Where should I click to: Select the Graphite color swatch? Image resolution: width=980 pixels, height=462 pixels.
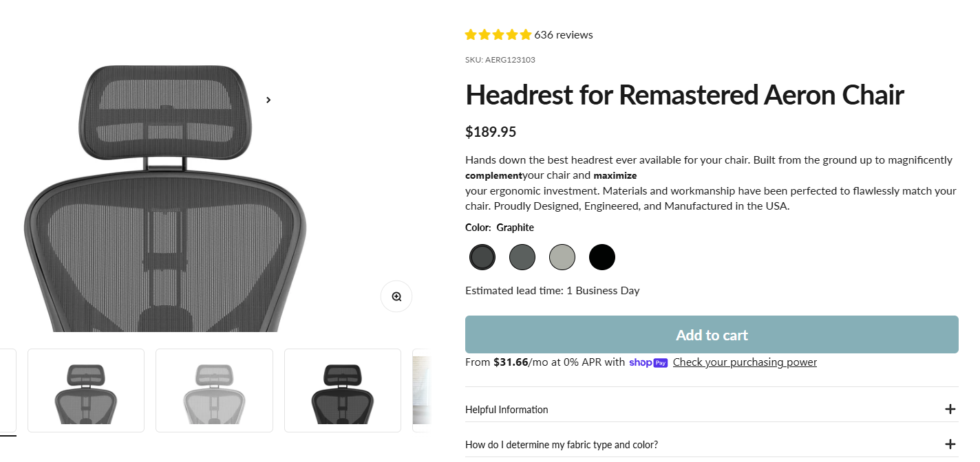pyautogui.click(x=482, y=257)
